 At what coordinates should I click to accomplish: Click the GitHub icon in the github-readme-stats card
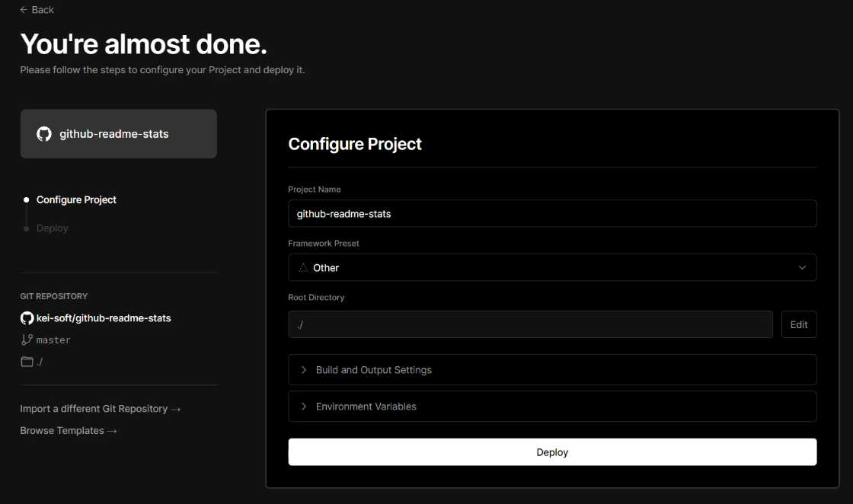44,134
